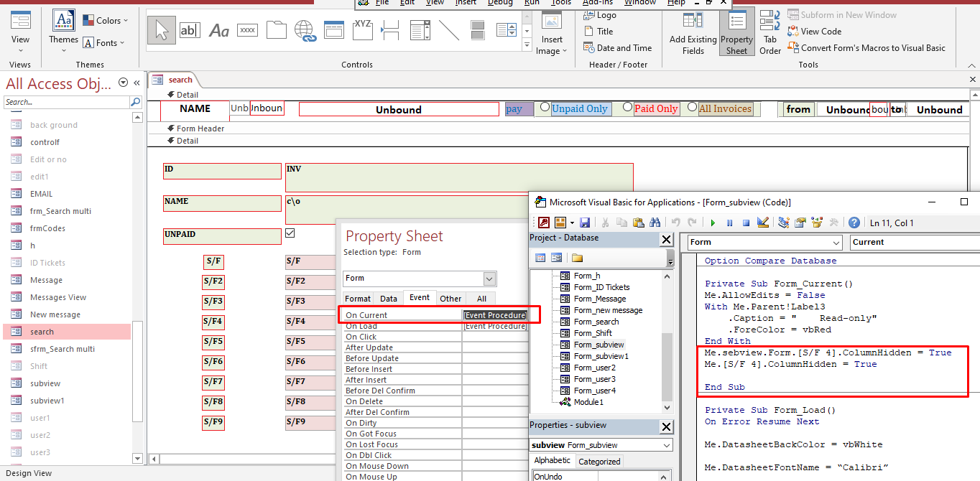Switch to Format tab in Property Sheet
Screen dimensions: 980x481
coord(358,299)
